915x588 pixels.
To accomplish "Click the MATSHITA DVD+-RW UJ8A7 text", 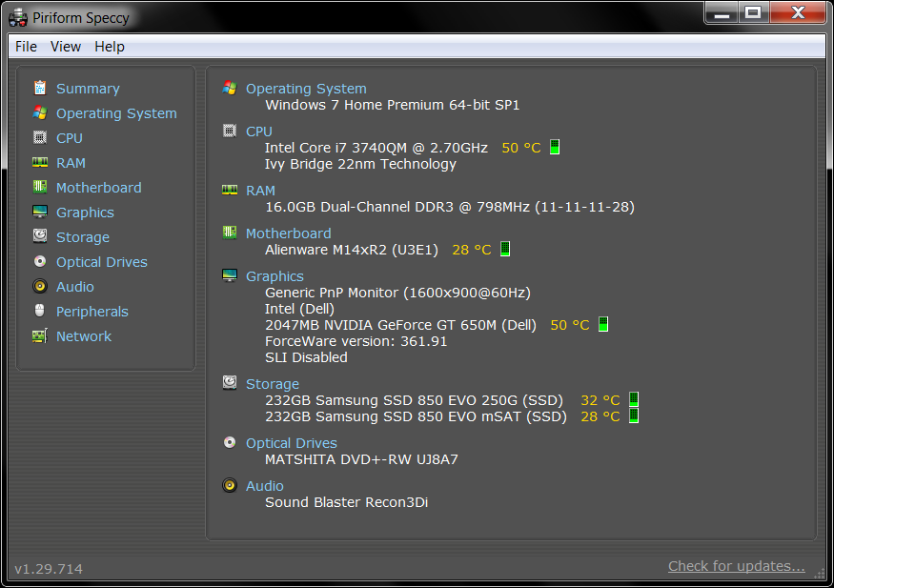I will (x=361, y=459).
